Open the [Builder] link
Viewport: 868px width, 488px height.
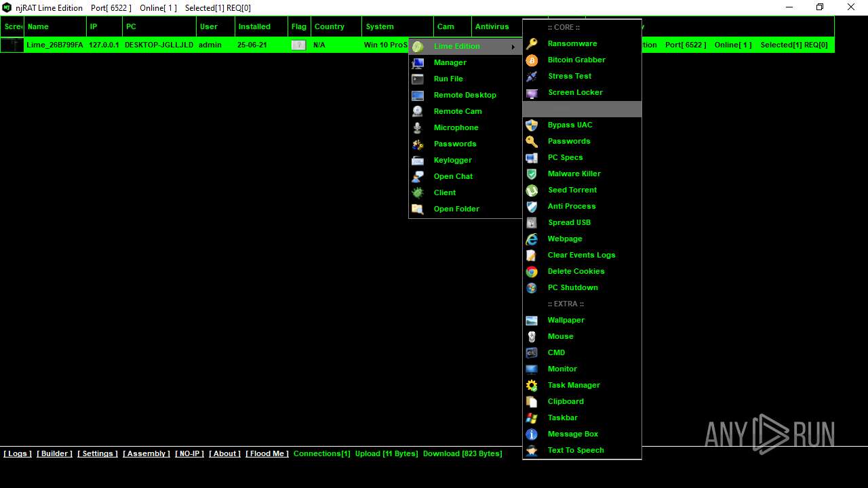(54, 453)
